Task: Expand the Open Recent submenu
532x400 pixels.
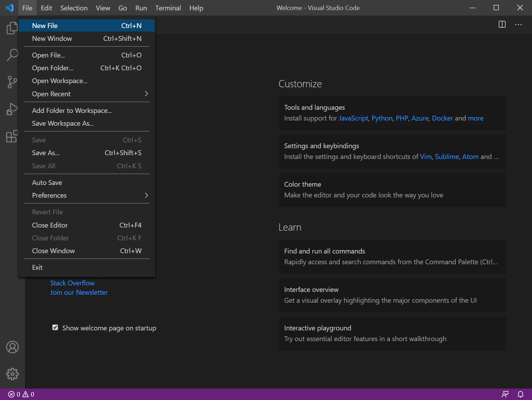Action: click(87, 94)
